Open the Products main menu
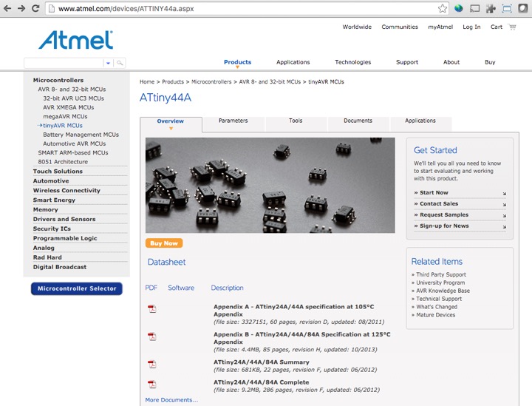This screenshot has height=406, width=532. click(237, 62)
